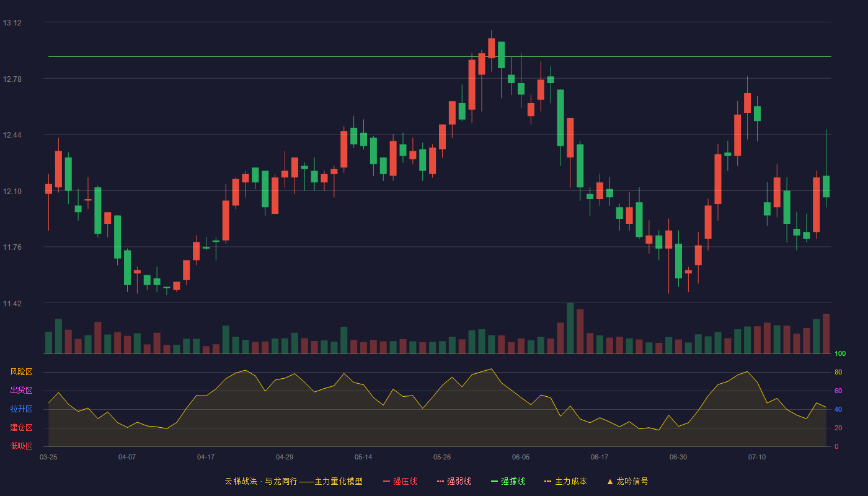The width and height of the screenshot is (868, 496).
Task: Click the 04-07 date label
Action: 127,457
